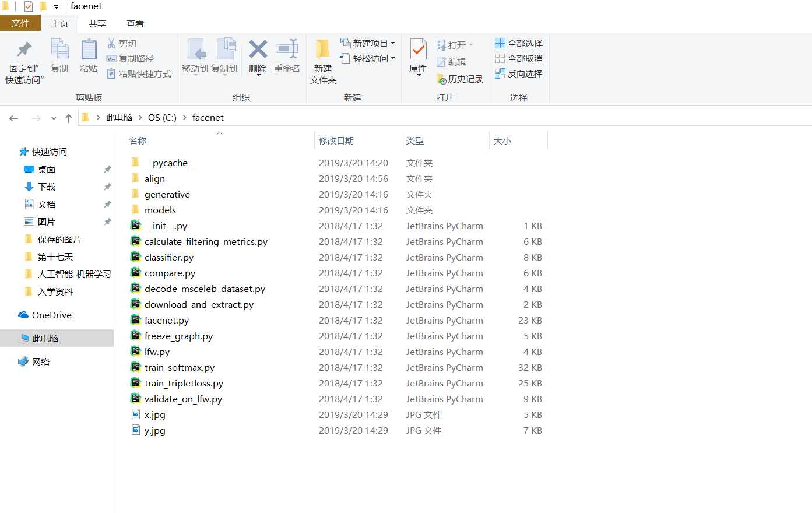
Task: Click the History (历史记录) icon
Action: click(441, 79)
